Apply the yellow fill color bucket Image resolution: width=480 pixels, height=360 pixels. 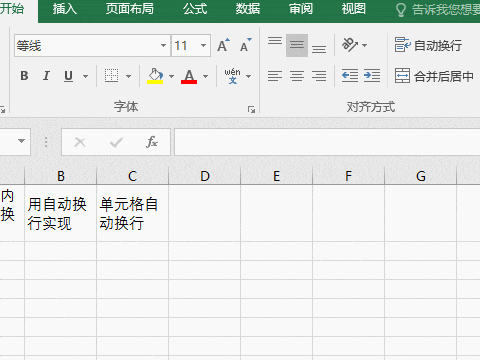coord(155,76)
